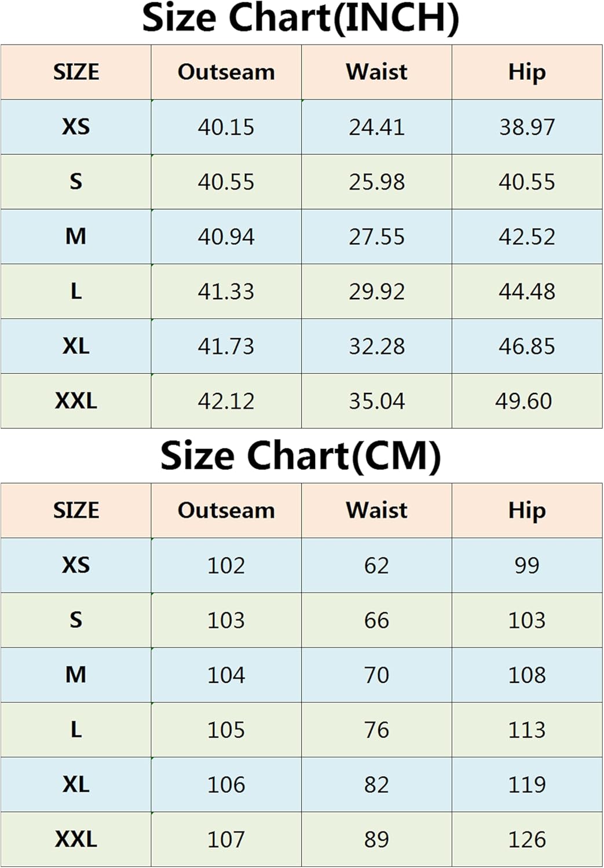The image size is (604, 868).
Task: Select the Outseam header in inch chart
Action: [226, 72]
